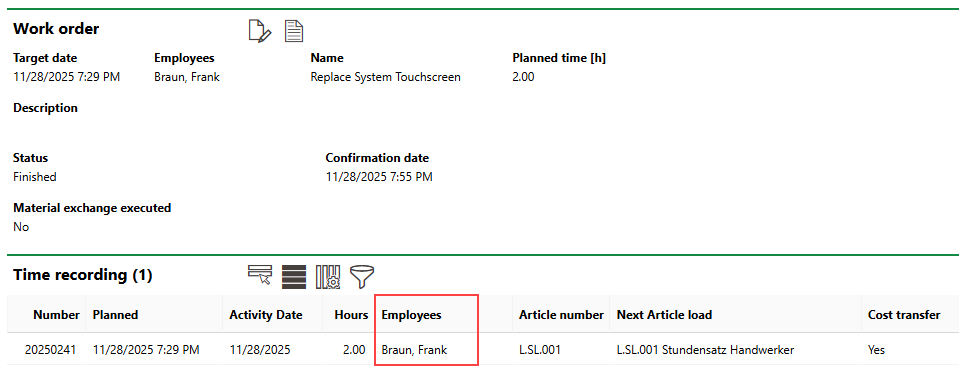959x380 pixels.
Task: Click the Target date value 11/28/2025 7:29 PM
Action: (x=67, y=77)
